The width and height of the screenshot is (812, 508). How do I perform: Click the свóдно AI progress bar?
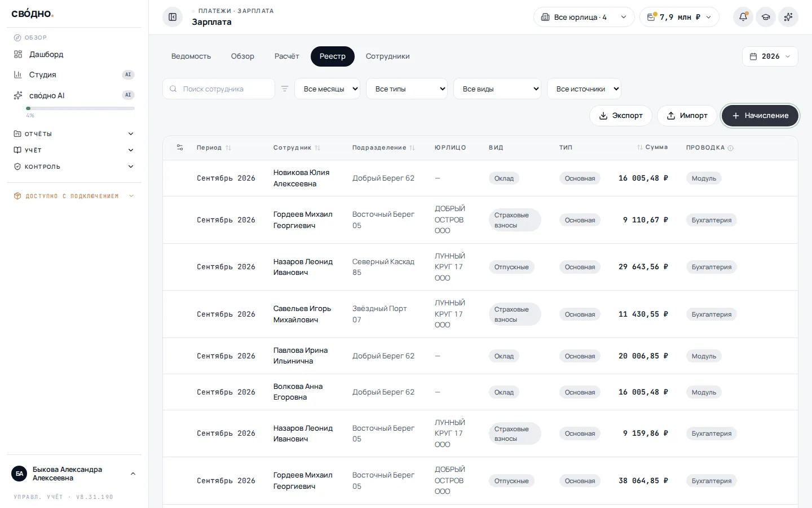tap(80, 108)
